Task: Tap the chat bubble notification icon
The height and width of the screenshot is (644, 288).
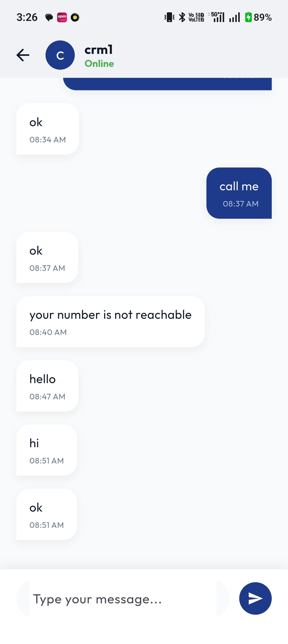Action: tap(49, 17)
